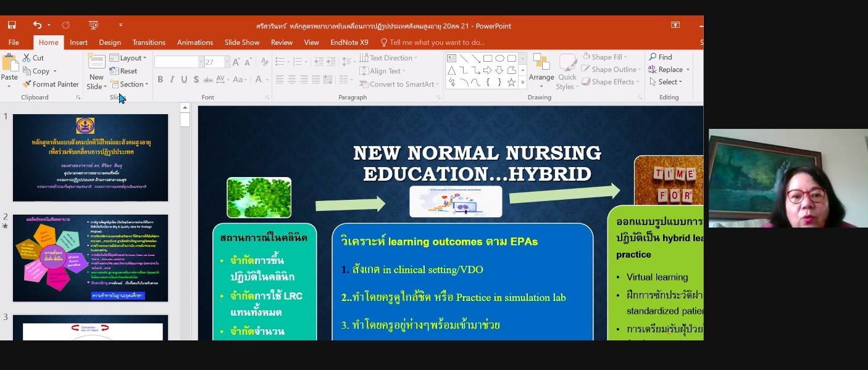Select the oval shape in gallery
Image resolution: width=868 pixels, height=370 pixels.
(x=499, y=59)
